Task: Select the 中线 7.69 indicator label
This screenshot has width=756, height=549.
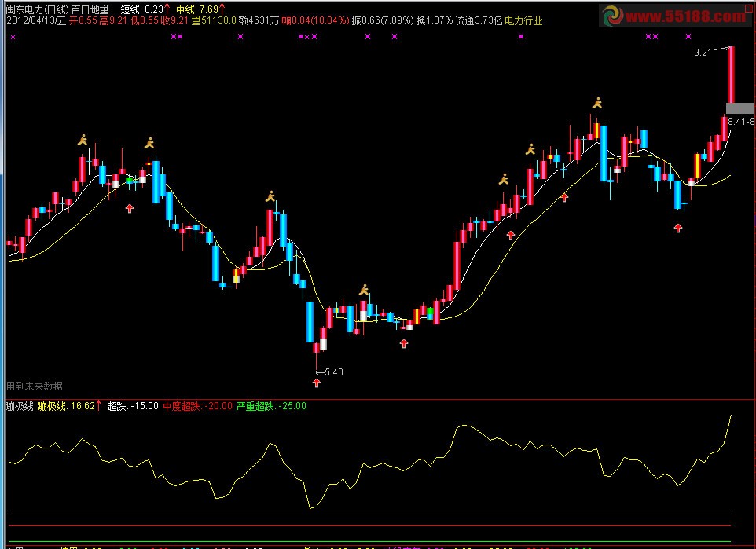Action: pos(200,8)
